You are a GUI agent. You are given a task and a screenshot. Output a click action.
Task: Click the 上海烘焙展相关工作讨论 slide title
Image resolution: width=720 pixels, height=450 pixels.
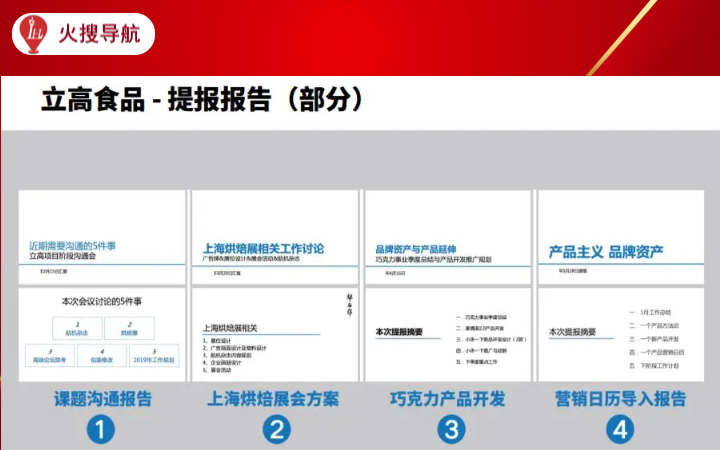coord(264,248)
